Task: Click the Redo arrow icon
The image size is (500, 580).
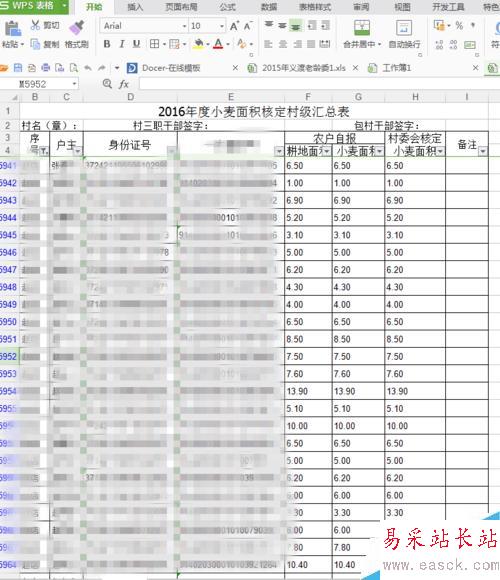Action: click(102, 68)
